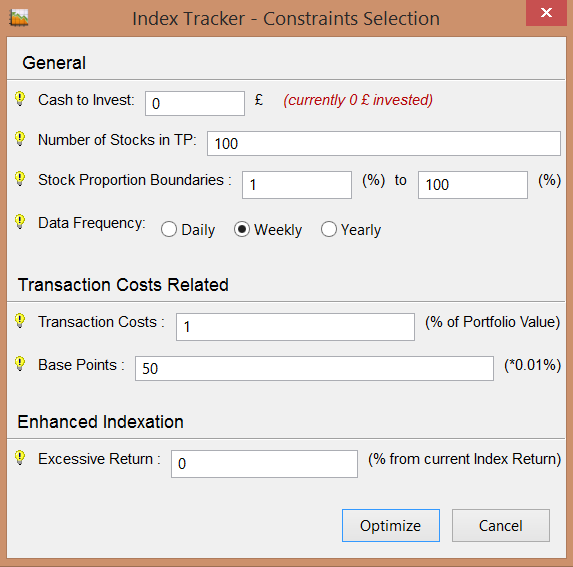Click the Number of Stocks in TP field
The height and width of the screenshot is (567, 573).
[x=384, y=144]
